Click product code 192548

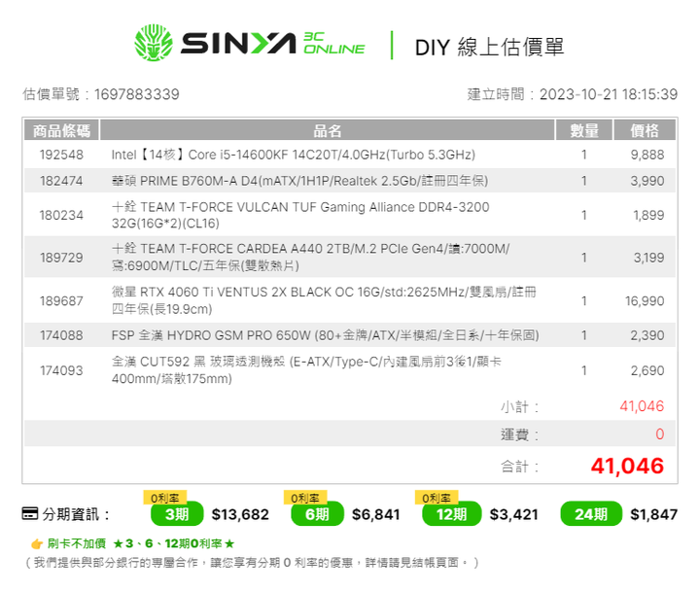click(61, 155)
